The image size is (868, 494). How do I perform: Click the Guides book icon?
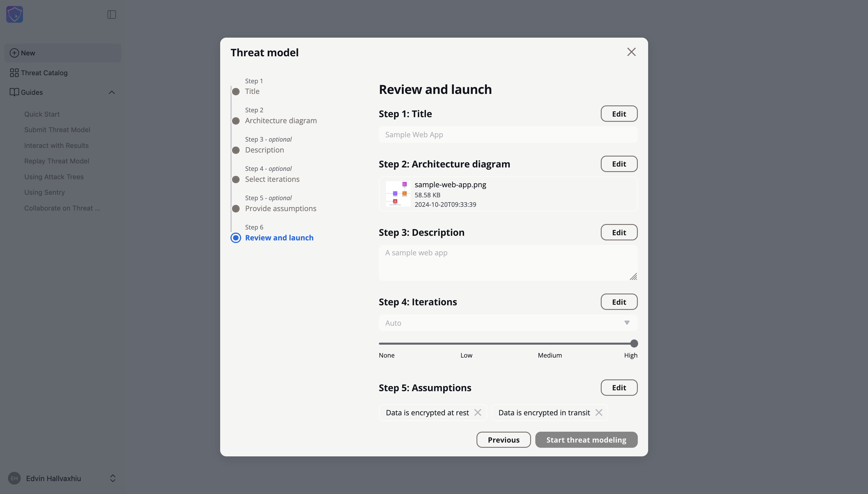pos(14,92)
